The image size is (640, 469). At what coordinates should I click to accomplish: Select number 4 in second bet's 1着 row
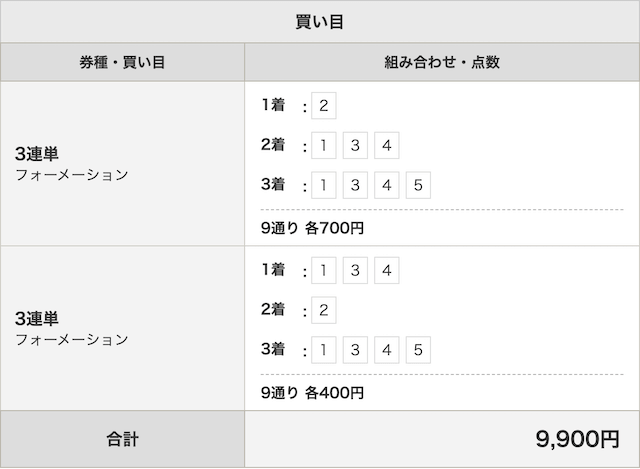387,270
